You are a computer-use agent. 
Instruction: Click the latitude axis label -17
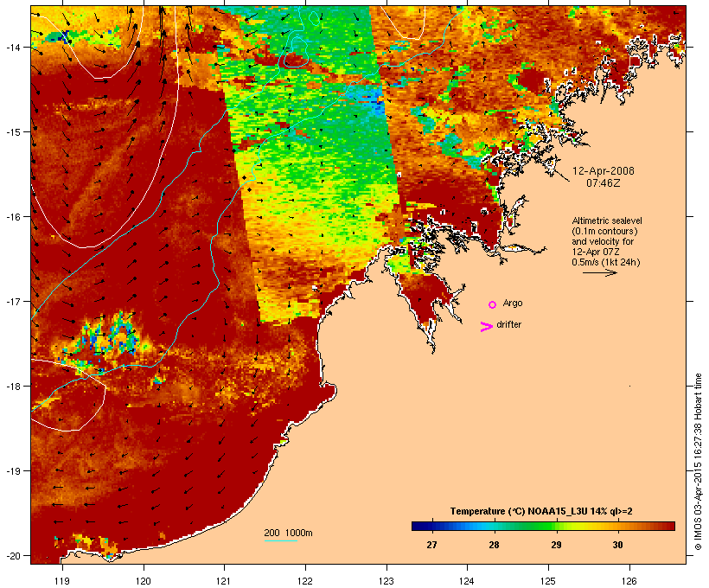tap(12, 301)
